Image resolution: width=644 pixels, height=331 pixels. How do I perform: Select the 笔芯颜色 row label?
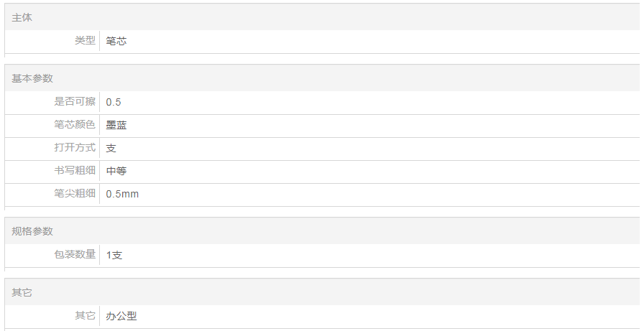(x=75, y=125)
